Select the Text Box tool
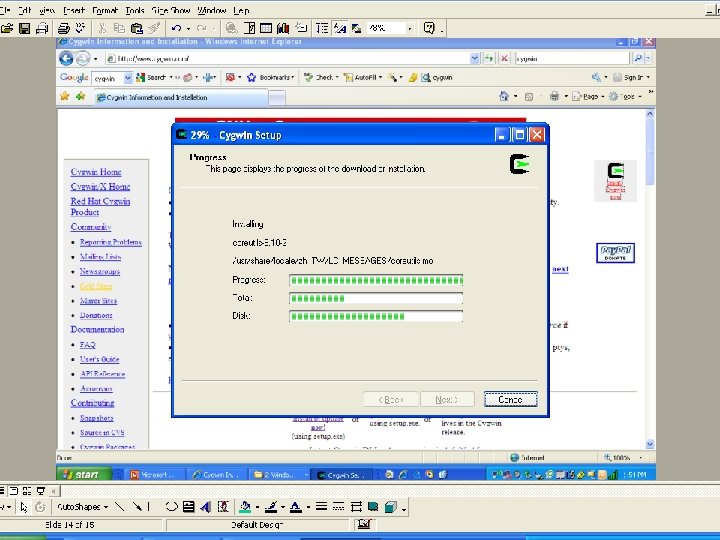This screenshot has height=540, width=720. pos(188,507)
